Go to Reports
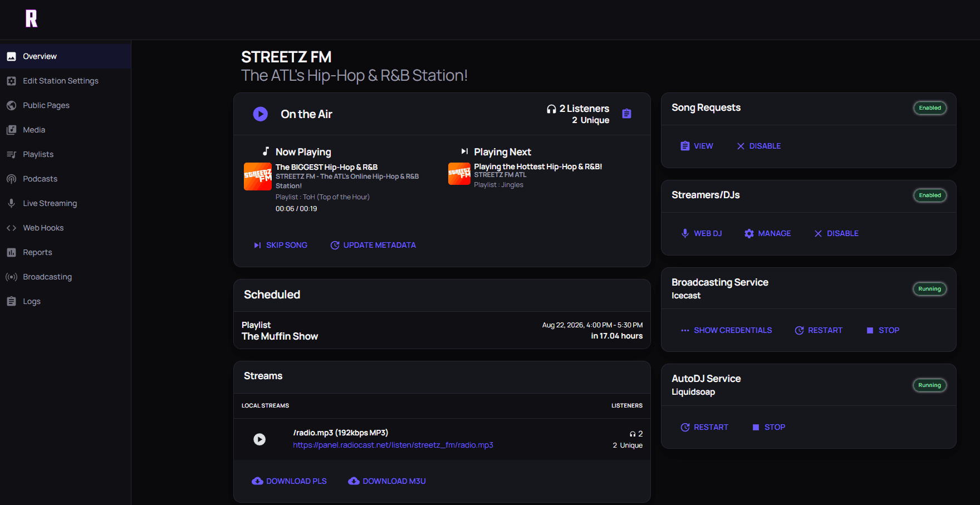Screen dimensions: 980x505 click(x=65, y=252)
